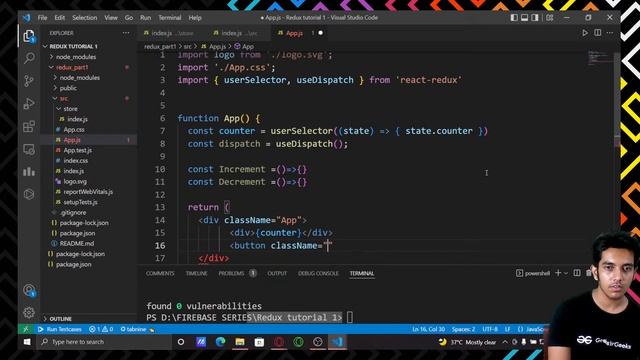Open App.css in the explorer
Image resolution: width=640 pixels, height=360 pixels.
[x=74, y=129]
